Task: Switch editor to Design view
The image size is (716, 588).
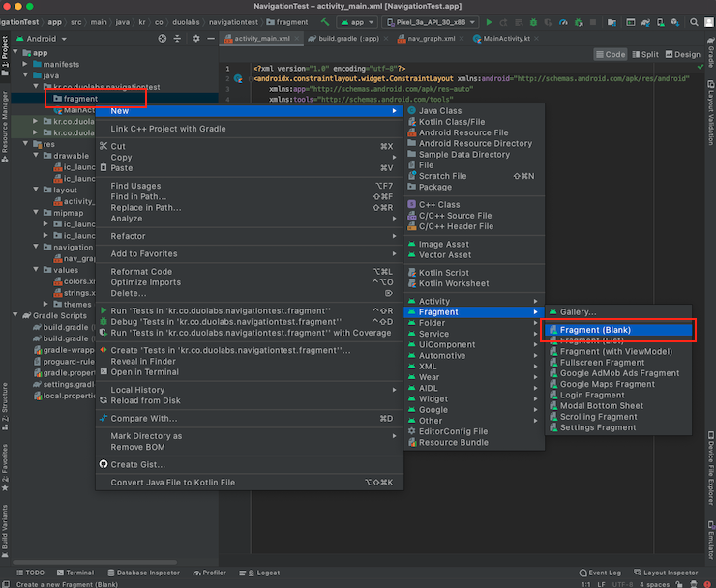Action: (683, 54)
